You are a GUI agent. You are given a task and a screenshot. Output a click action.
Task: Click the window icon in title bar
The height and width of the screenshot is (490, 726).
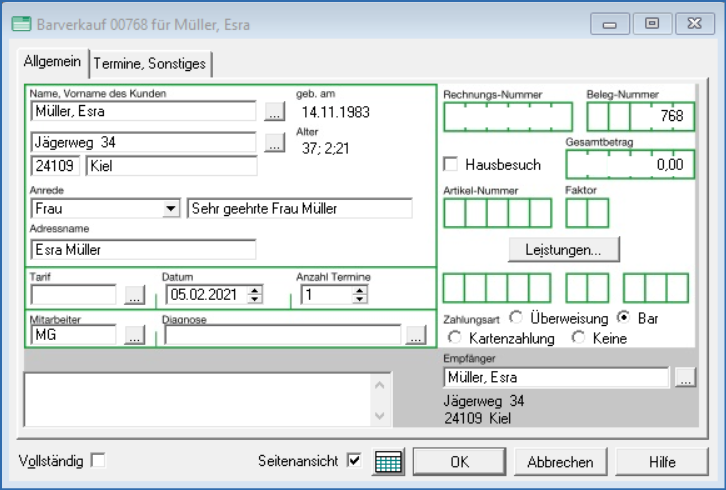[x=20, y=23]
